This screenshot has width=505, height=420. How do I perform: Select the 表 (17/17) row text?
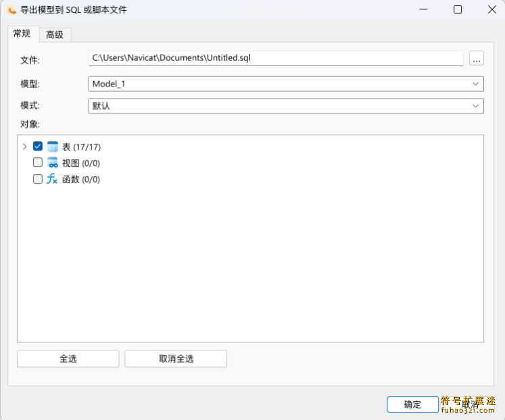[82, 147]
